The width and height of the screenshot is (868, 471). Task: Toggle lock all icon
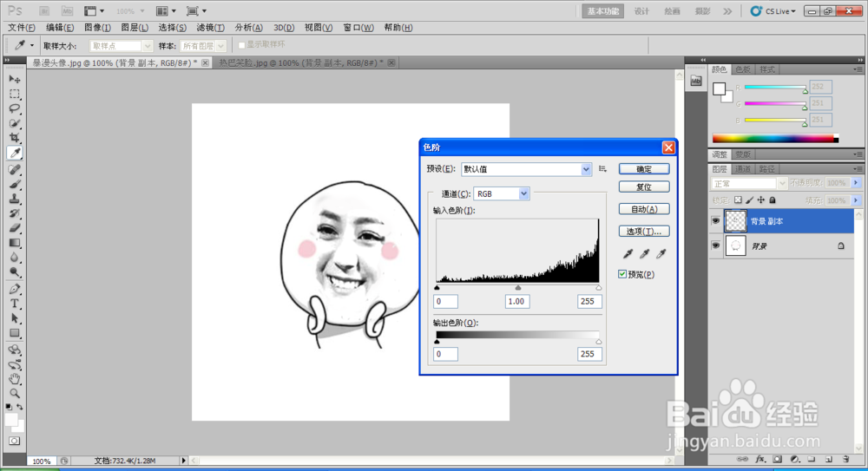[x=773, y=200]
